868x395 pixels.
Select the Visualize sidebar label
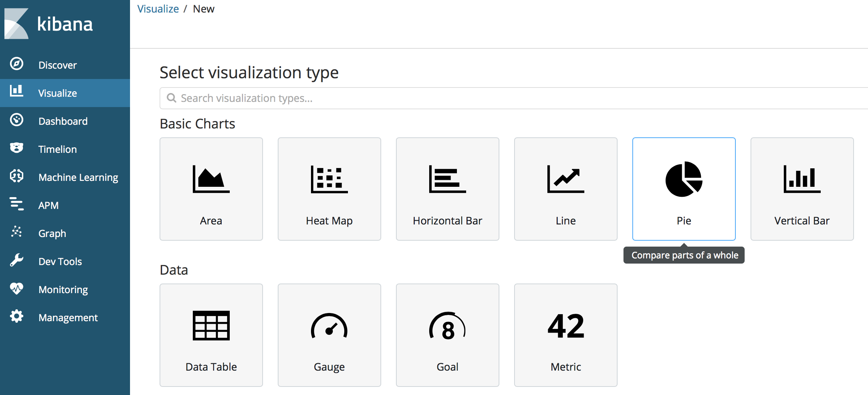click(58, 93)
